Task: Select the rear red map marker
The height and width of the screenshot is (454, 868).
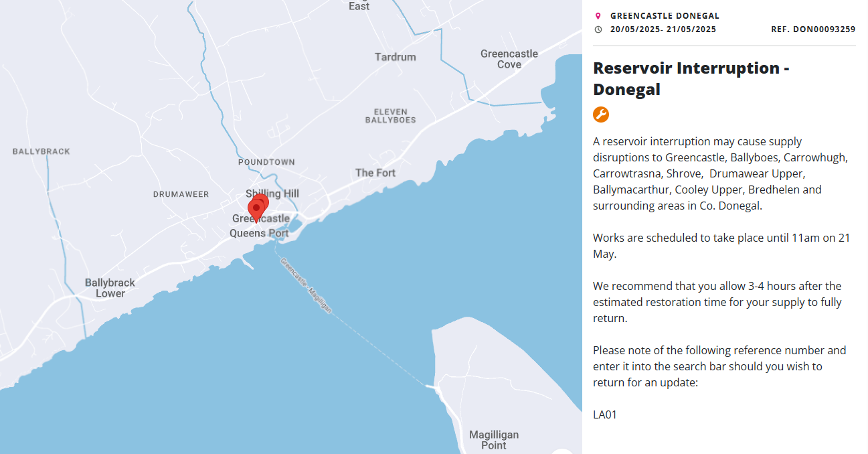Action: tap(263, 200)
